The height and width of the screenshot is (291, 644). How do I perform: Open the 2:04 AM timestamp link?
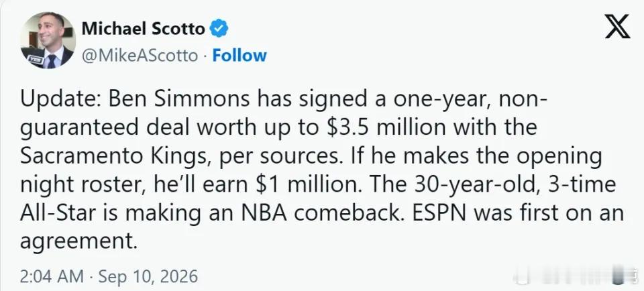tap(52, 277)
